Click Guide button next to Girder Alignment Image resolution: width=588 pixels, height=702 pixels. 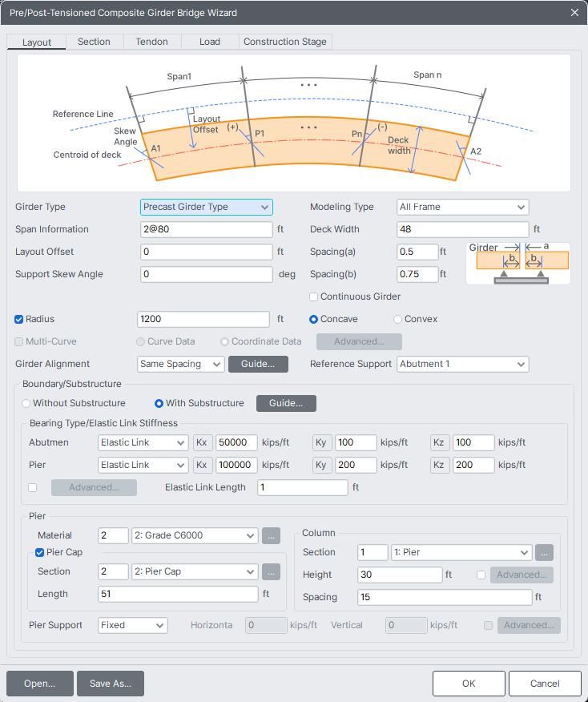258,364
